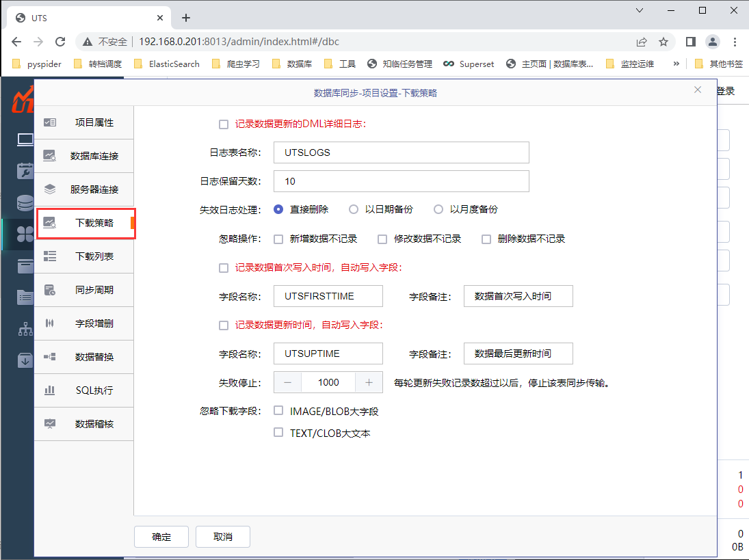Click the 确定 button
This screenshot has height=560, width=749.
(x=161, y=537)
